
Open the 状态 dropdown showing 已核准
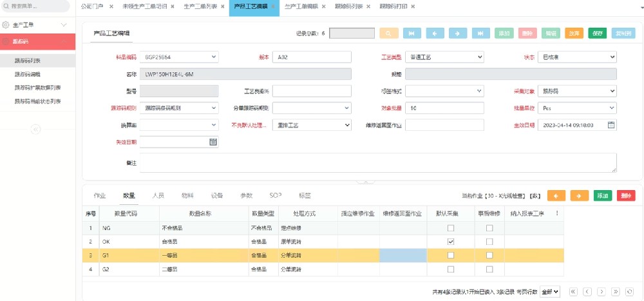pos(577,57)
